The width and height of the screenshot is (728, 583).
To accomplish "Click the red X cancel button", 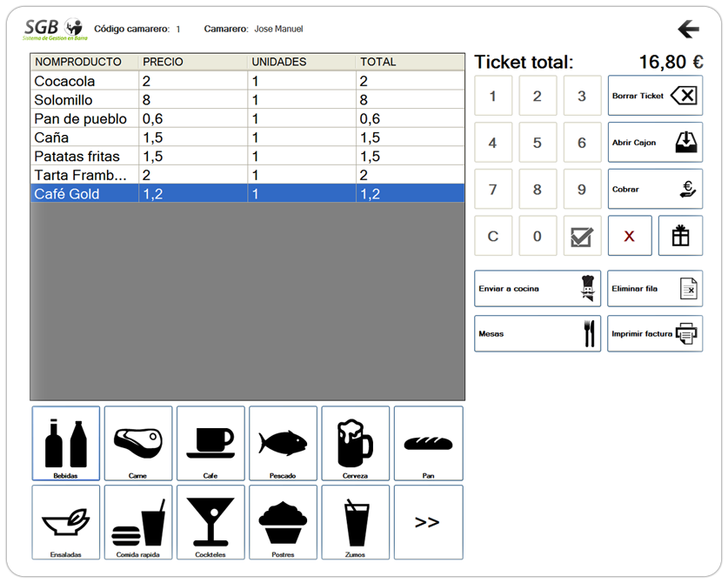I will click(x=630, y=236).
